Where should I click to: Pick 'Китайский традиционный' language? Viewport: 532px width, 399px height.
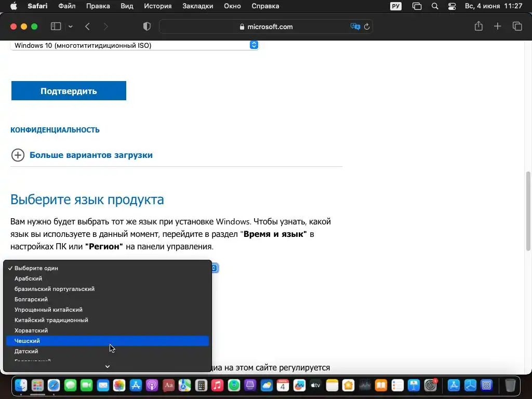pyautogui.click(x=108, y=320)
